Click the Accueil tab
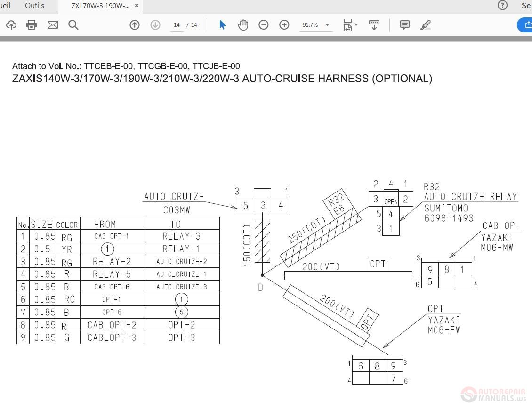Viewport: 532px width, 409px height. (5, 6)
